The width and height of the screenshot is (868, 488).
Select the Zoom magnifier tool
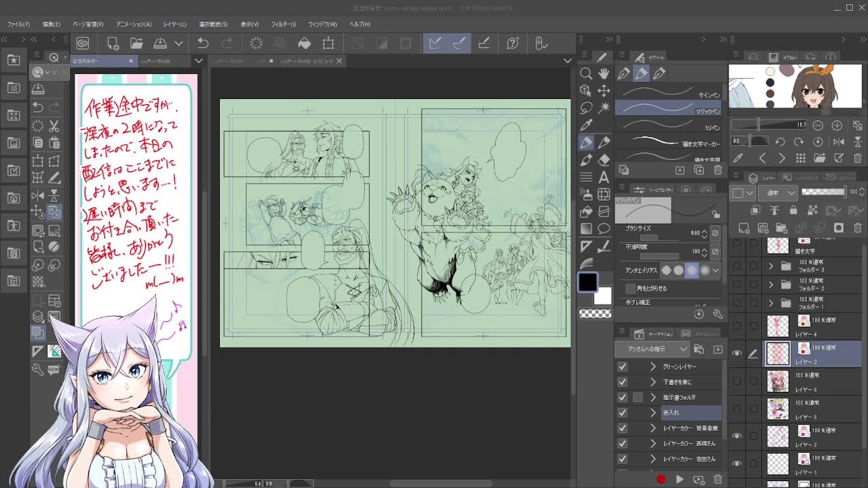pyautogui.click(x=587, y=73)
